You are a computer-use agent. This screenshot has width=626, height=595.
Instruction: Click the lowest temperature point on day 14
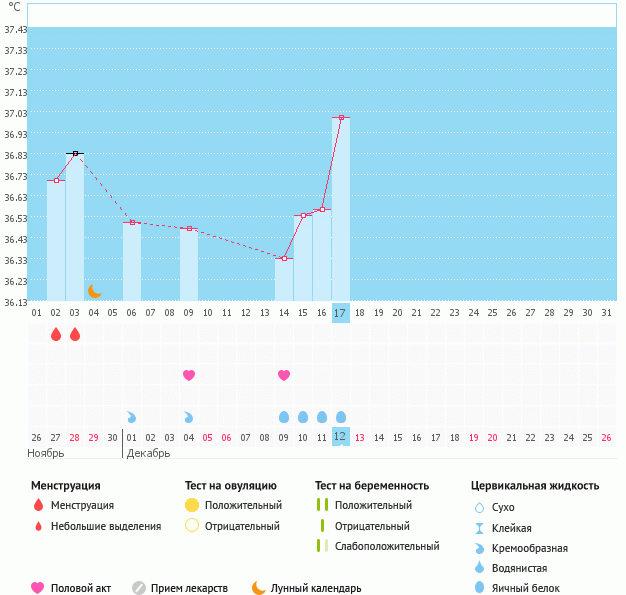point(284,259)
